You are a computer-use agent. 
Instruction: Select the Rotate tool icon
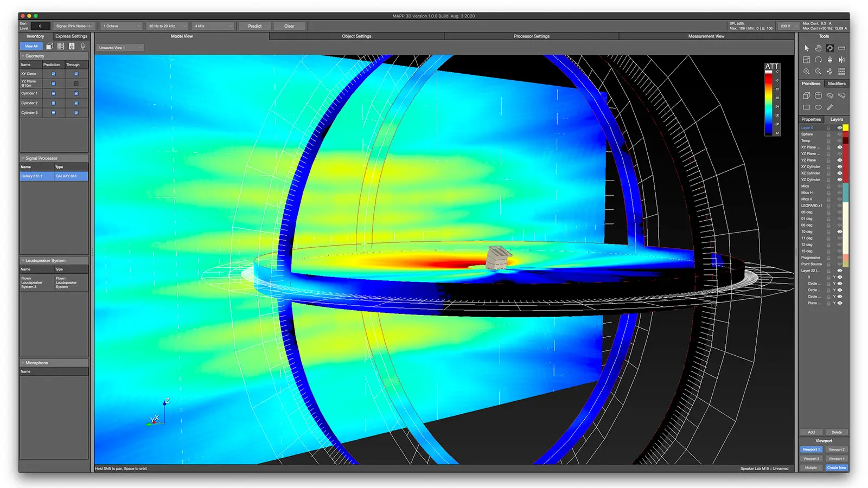(x=818, y=60)
